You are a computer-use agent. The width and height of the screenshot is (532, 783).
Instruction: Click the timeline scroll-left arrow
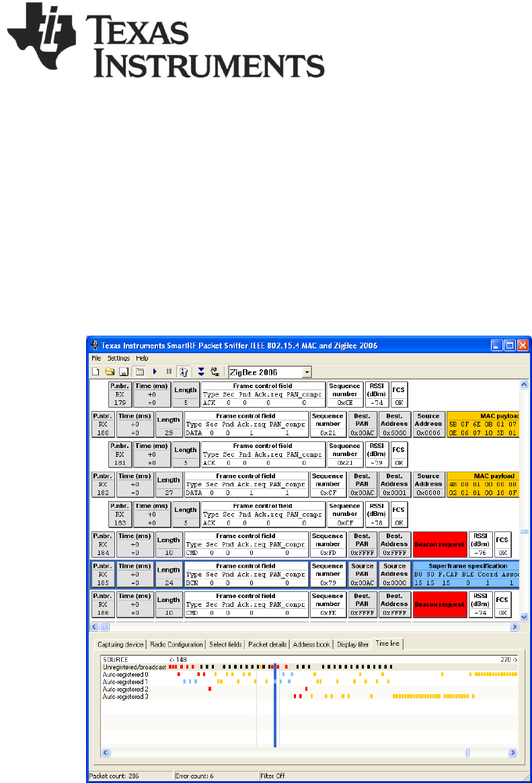point(106,753)
